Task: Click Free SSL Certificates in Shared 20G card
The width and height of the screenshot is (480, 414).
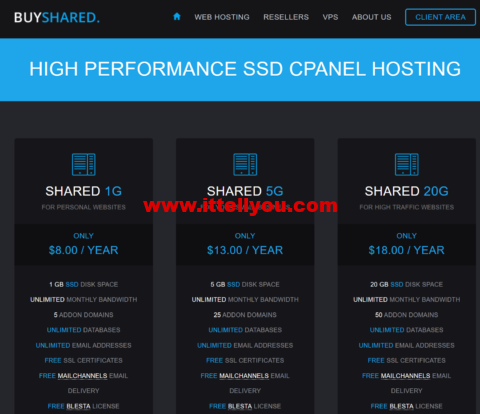Action: pos(407,360)
